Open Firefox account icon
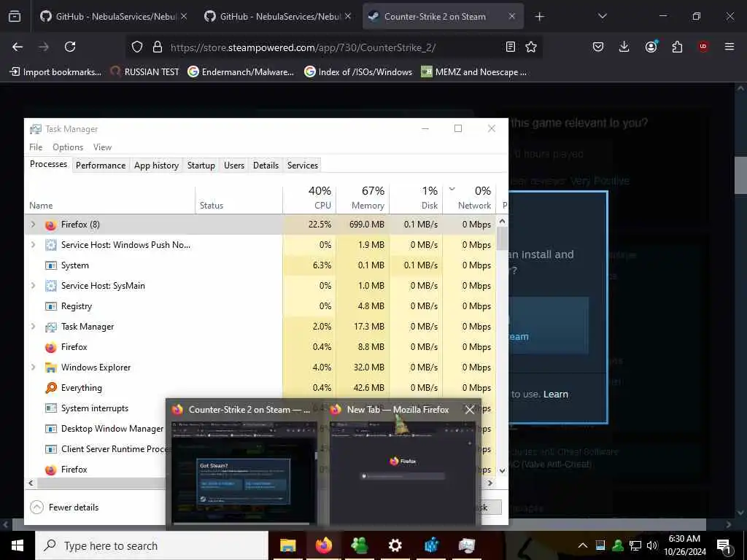747x560 pixels. (x=651, y=46)
